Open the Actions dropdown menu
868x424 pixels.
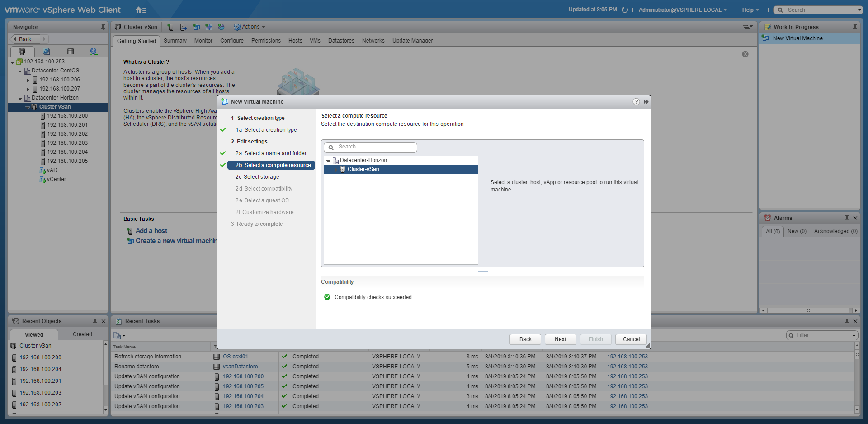point(250,27)
